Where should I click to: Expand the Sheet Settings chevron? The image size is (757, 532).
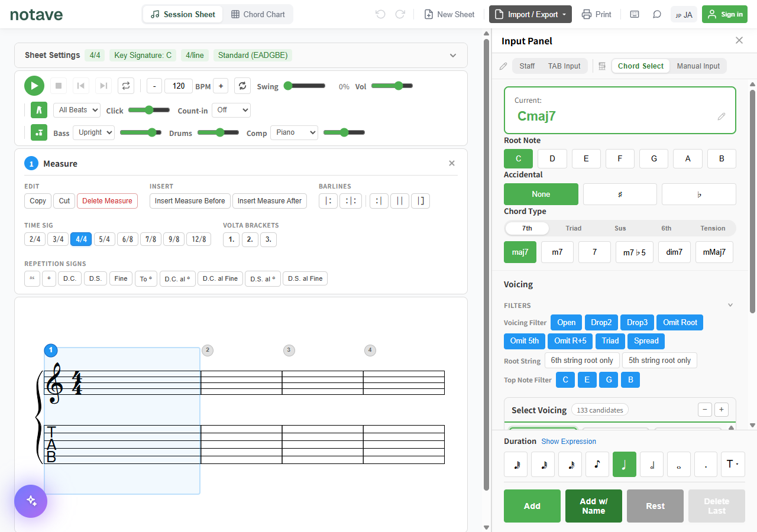coord(453,56)
